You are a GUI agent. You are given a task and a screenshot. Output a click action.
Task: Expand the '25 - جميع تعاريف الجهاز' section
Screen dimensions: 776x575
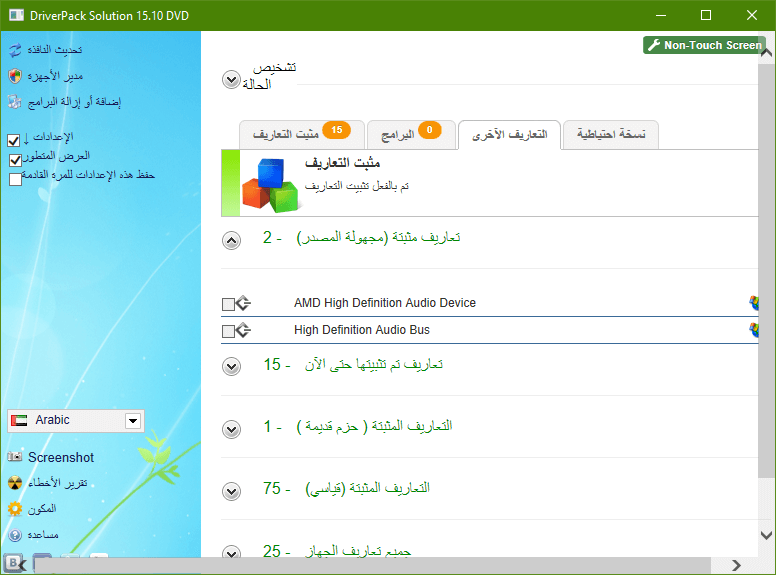[x=231, y=551]
